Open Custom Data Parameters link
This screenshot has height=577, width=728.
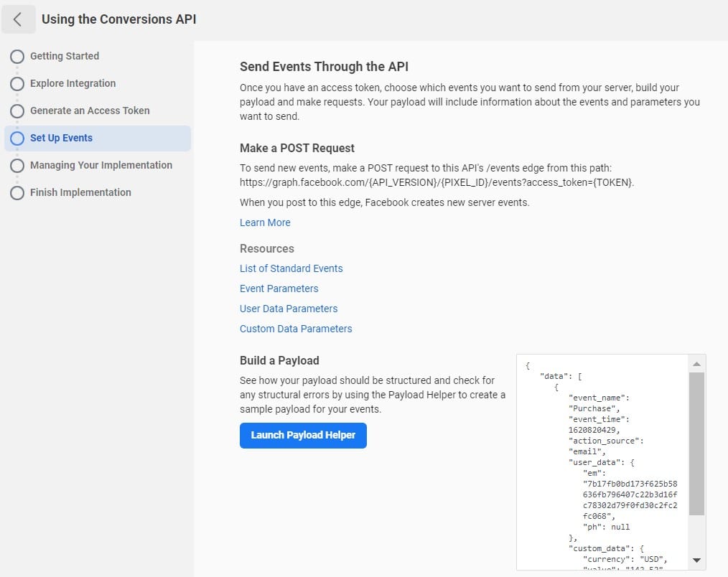(296, 329)
